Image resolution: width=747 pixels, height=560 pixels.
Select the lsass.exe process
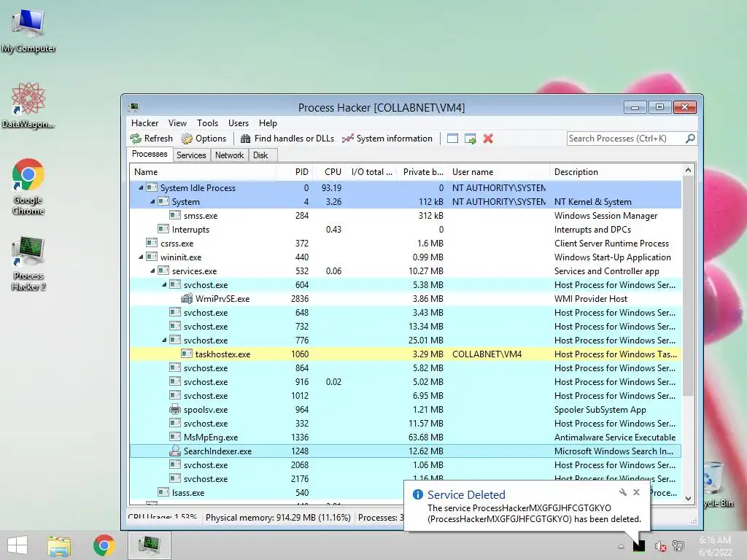point(405,493)
